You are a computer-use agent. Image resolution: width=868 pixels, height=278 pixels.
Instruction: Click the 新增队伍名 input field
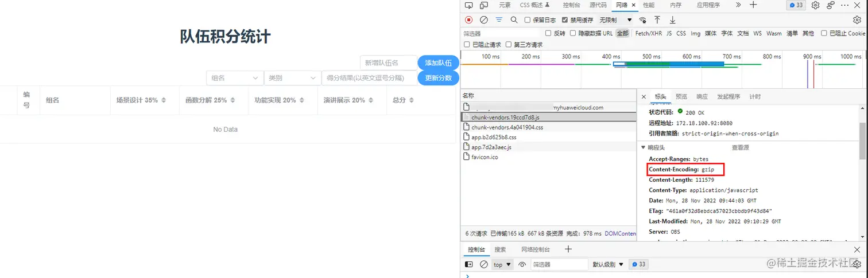pyautogui.click(x=389, y=63)
